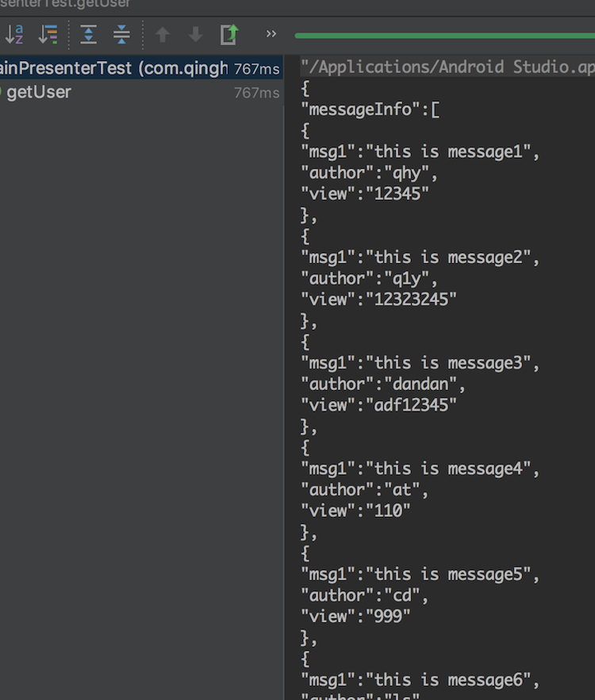
Task: Click the "this is message4" output line
Action: pyautogui.click(x=420, y=469)
